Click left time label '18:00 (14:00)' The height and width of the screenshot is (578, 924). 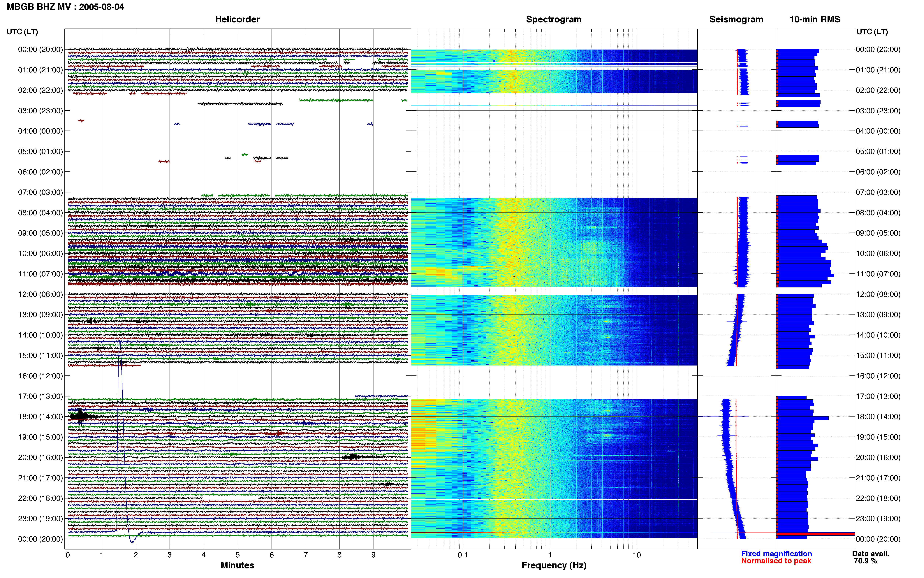coord(41,417)
